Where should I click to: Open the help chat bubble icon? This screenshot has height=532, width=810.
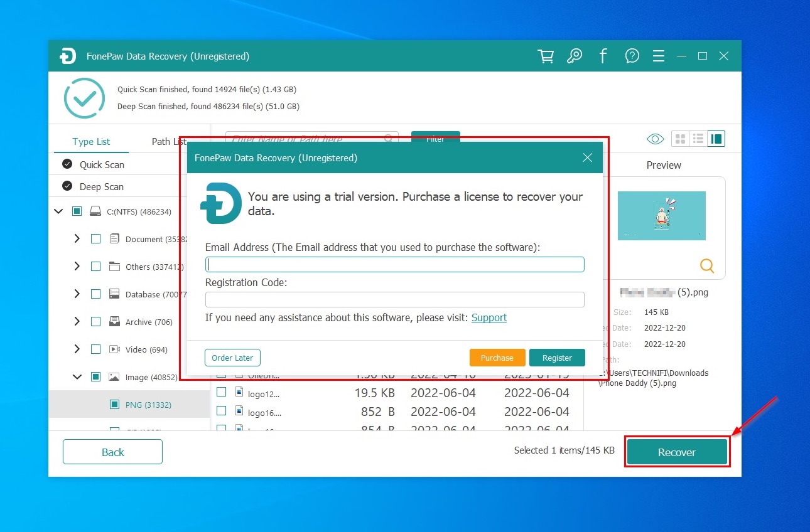(x=632, y=56)
